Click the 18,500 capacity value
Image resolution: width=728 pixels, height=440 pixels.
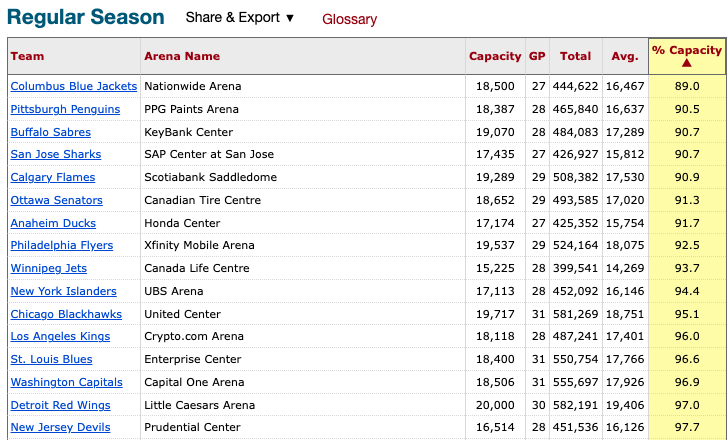(495, 86)
